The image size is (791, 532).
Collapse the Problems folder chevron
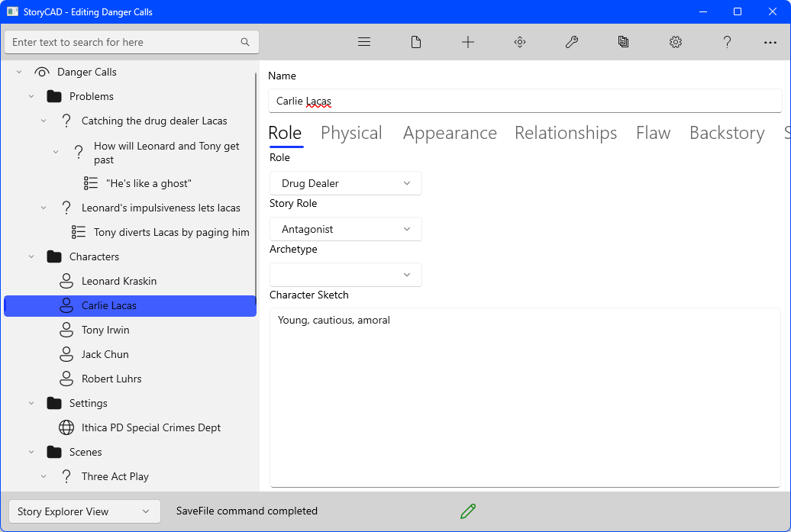click(x=31, y=96)
